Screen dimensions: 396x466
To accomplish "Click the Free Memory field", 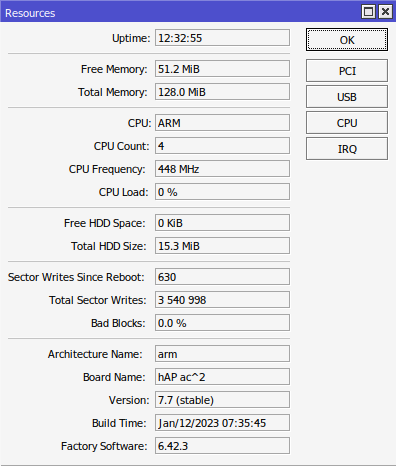I will pos(222,69).
